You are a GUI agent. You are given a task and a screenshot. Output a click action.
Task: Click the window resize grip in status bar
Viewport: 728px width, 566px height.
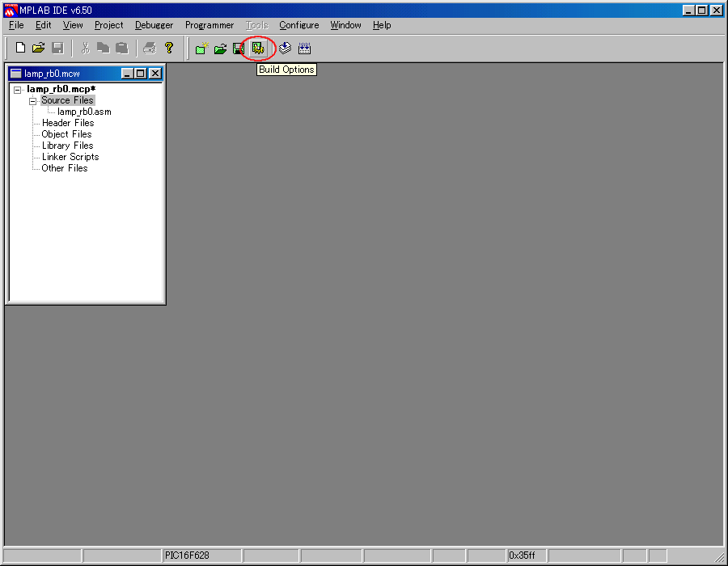pyautogui.click(x=719, y=556)
